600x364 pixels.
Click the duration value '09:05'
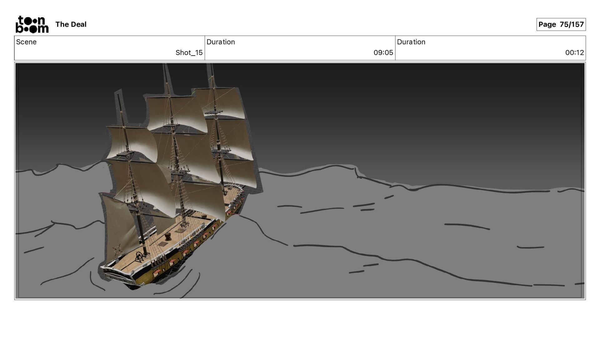click(383, 52)
